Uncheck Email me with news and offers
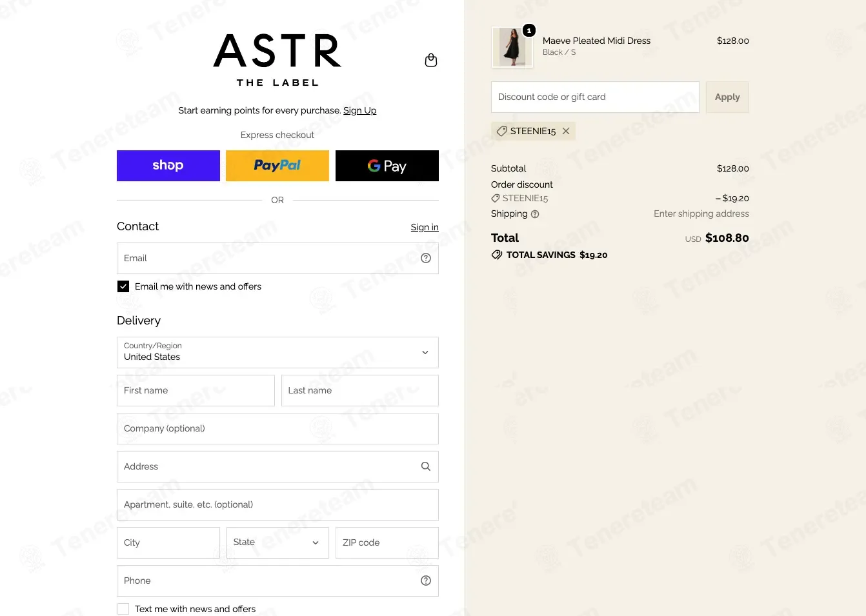This screenshot has height=616, width=866. pyautogui.click(x=123, y=286)
